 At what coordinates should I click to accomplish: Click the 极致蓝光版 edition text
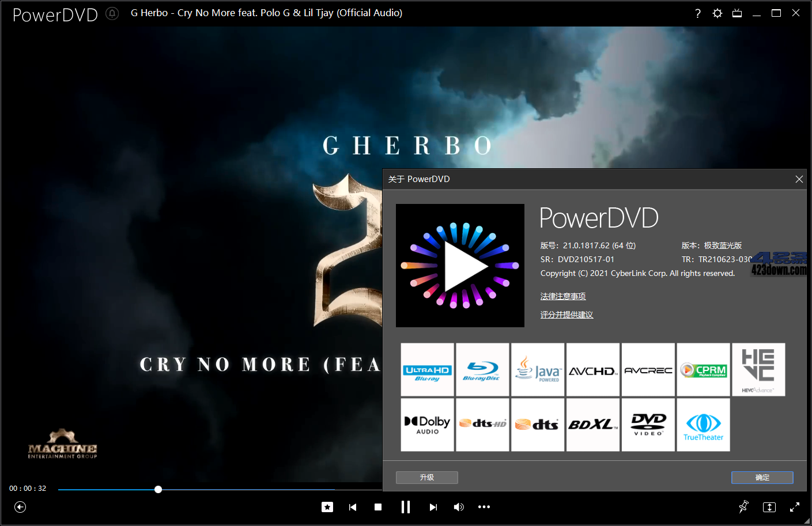click(723, 245)
